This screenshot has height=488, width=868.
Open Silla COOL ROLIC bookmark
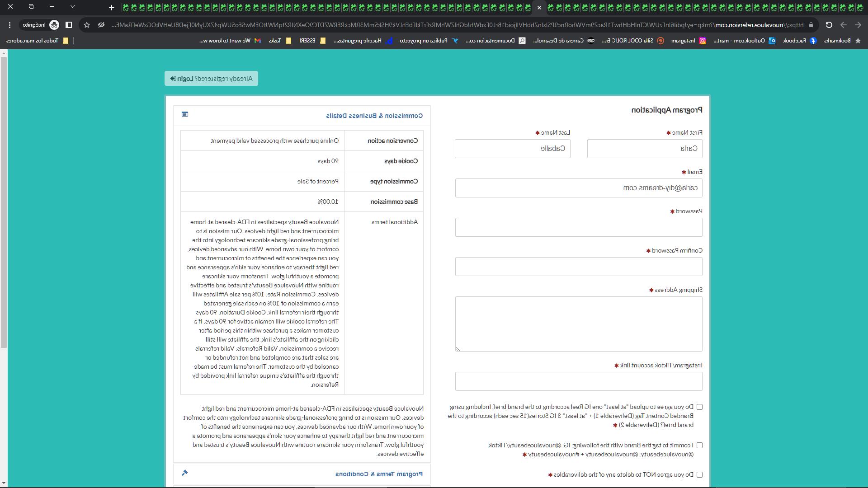(632, 41)
